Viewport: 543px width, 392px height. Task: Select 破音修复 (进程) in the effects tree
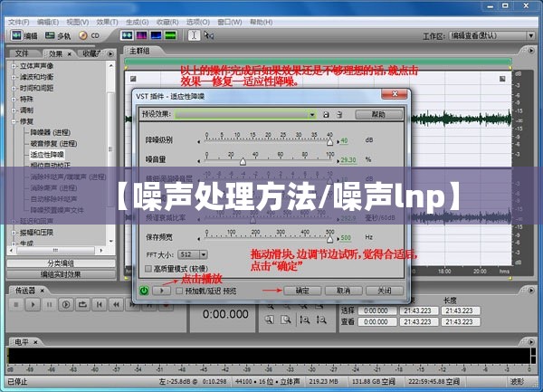(53, 143)
